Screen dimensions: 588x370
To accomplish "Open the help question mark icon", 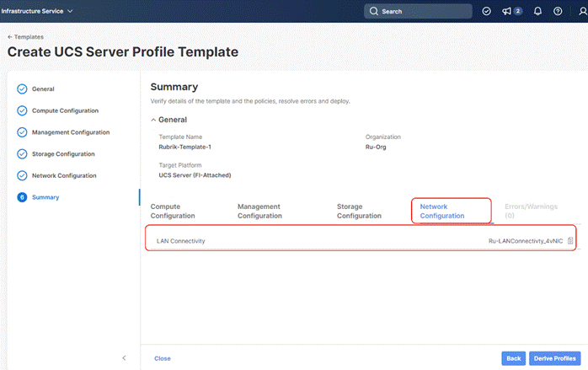I will pyautogui.click(x=558, y=11).
